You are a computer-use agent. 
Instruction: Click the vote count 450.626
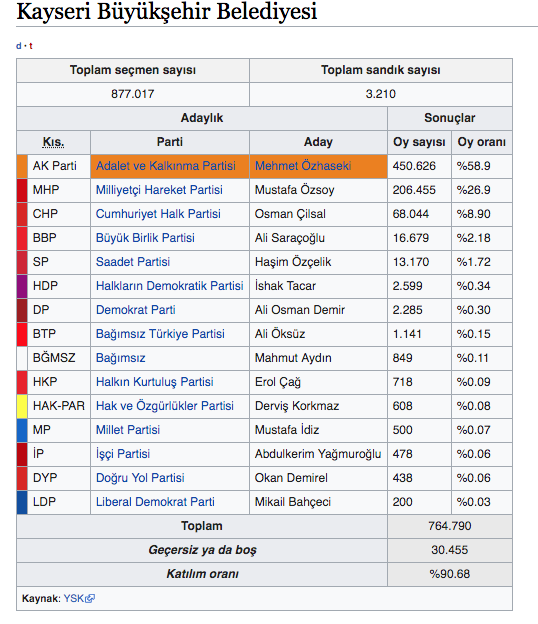pos(414,166)
